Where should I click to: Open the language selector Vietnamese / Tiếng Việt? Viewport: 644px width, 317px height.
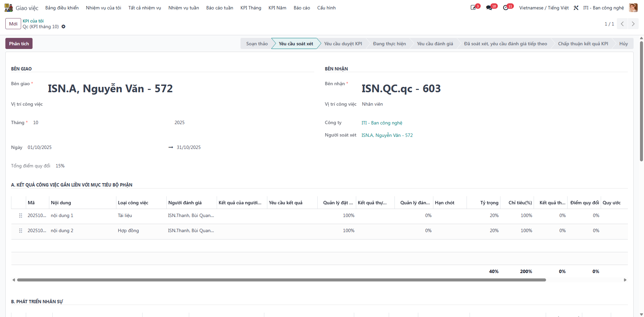(544, 8)
